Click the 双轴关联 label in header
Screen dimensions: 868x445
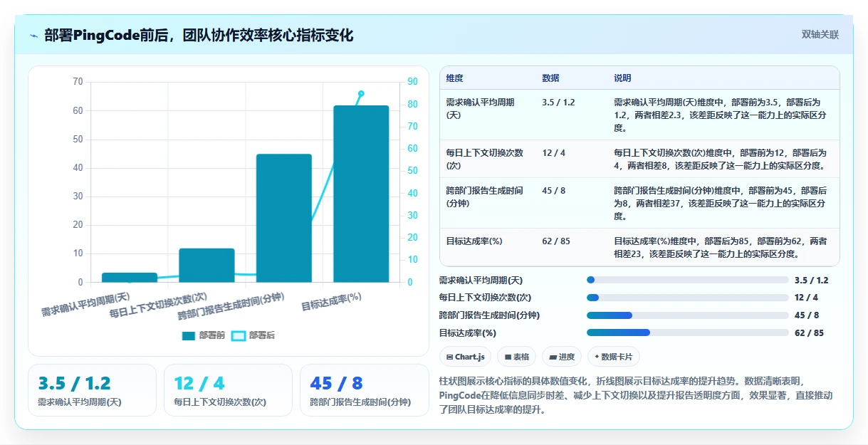[820, 34]
